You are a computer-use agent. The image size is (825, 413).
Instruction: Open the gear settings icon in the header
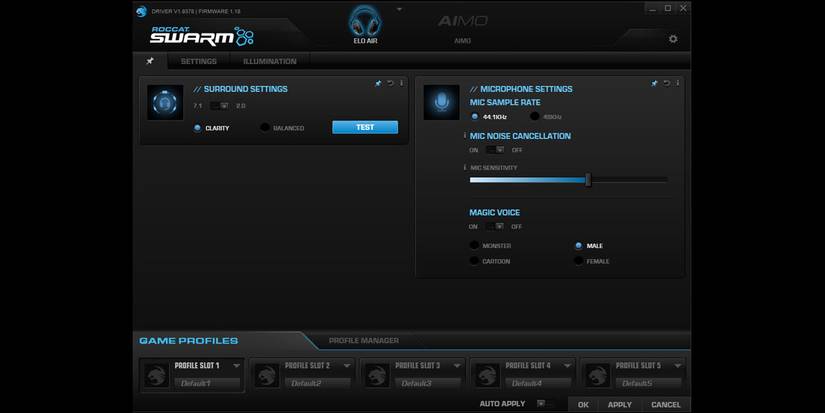673,39
